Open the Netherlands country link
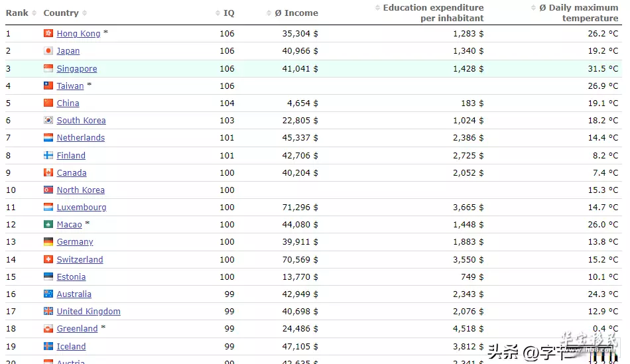Screen dimensions: 630x364 (80, 137)
